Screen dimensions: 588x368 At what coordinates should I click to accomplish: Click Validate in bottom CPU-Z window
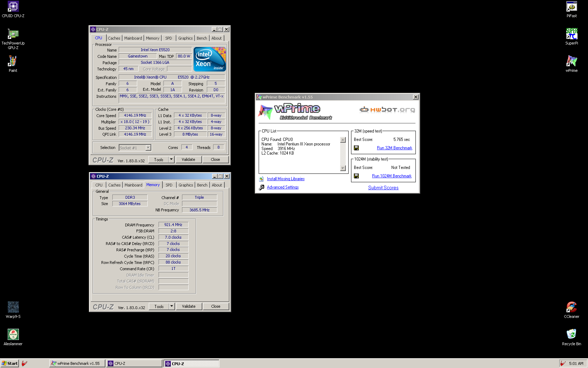[x=189, y=306]
